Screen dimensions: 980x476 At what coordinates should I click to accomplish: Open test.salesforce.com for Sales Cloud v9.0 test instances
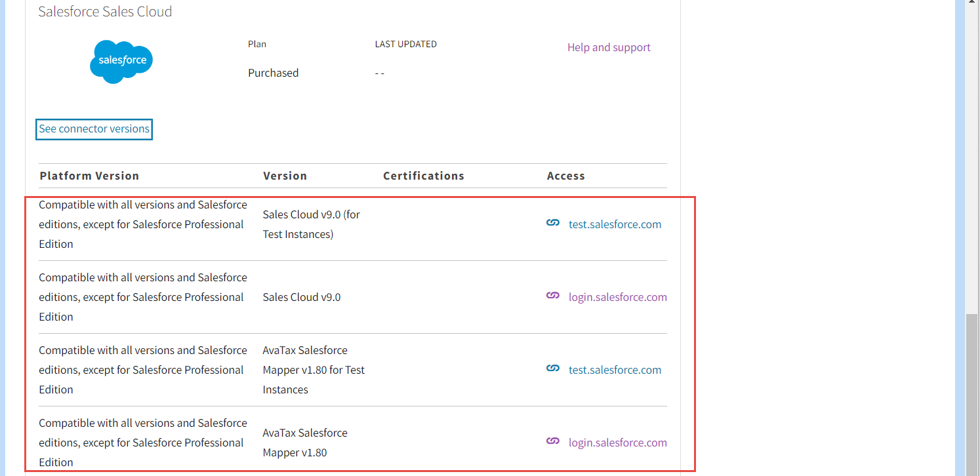point(615,224)
